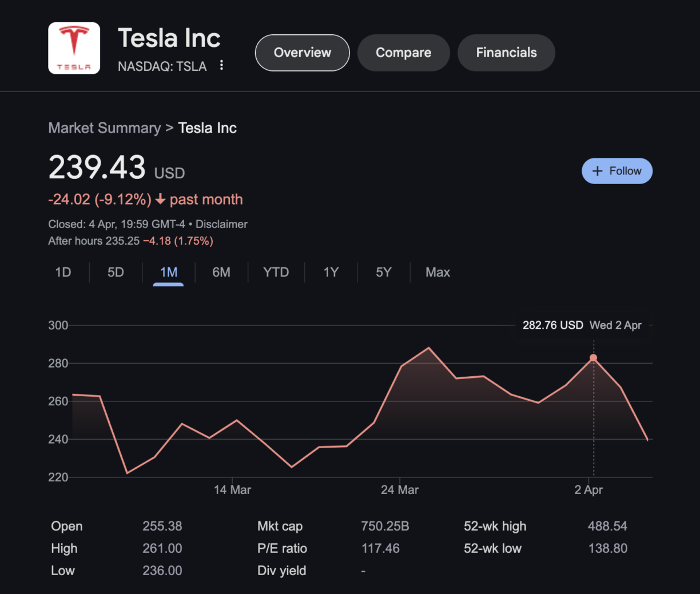Open the three-dot menu beside NASDAQ: TSLA
This screenshot has width=700, height=594.
tap(222, 65)
